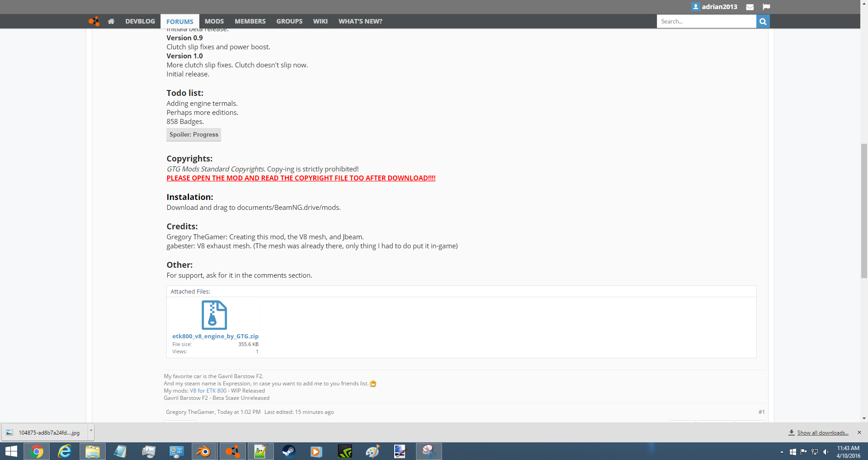Open the blue notebook taskbar icon
This screenshot has width=868, height=460.
(120, 451)
